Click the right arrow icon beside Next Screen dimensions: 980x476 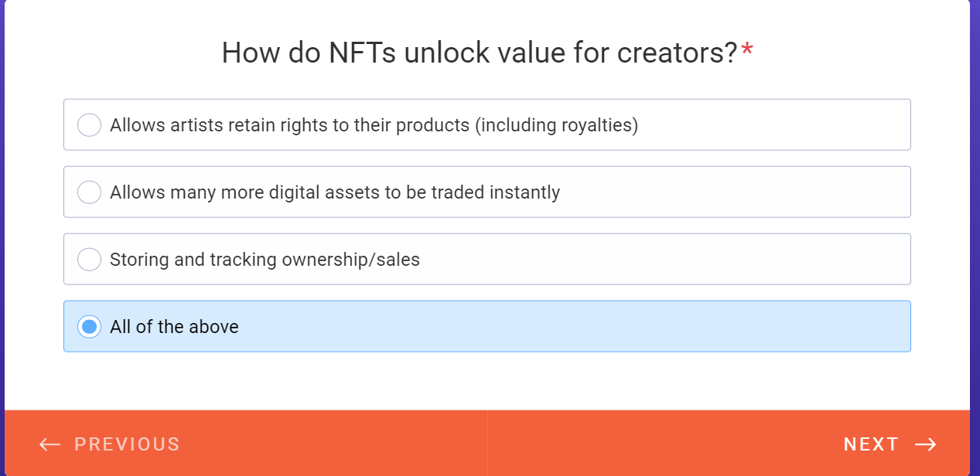(x=925, y=444)
